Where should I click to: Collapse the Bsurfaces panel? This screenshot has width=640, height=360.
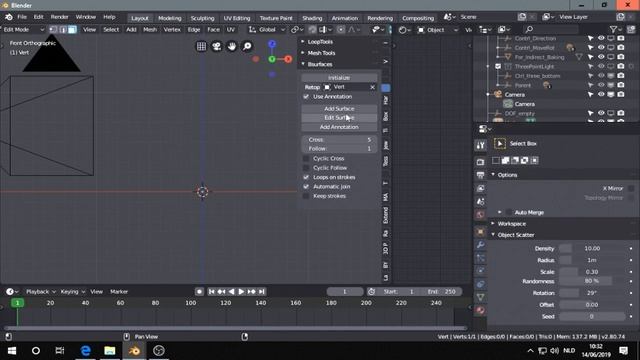[x=303, y=64]
